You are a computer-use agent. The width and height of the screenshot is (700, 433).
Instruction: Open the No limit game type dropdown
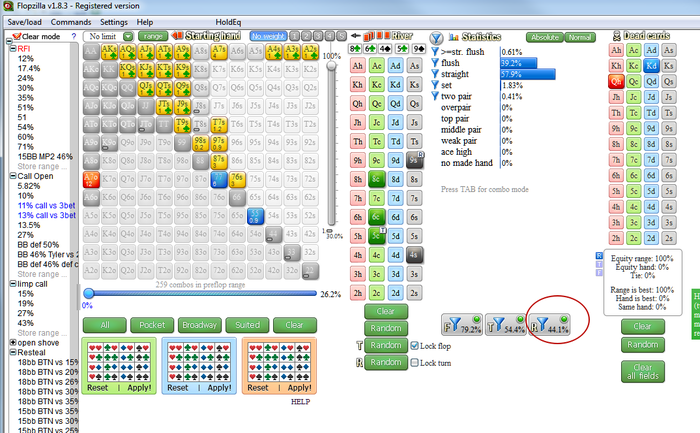pos(128,37)
